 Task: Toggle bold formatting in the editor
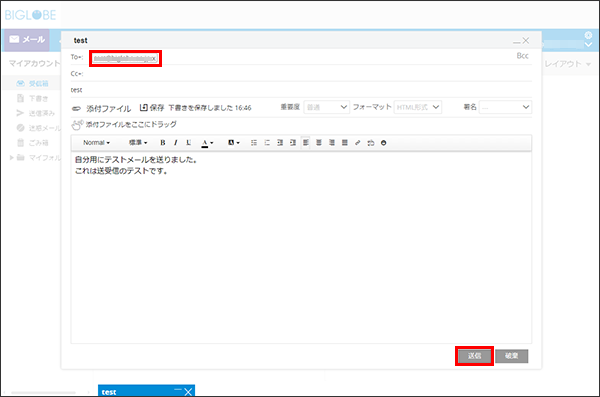tap(163, 143)
